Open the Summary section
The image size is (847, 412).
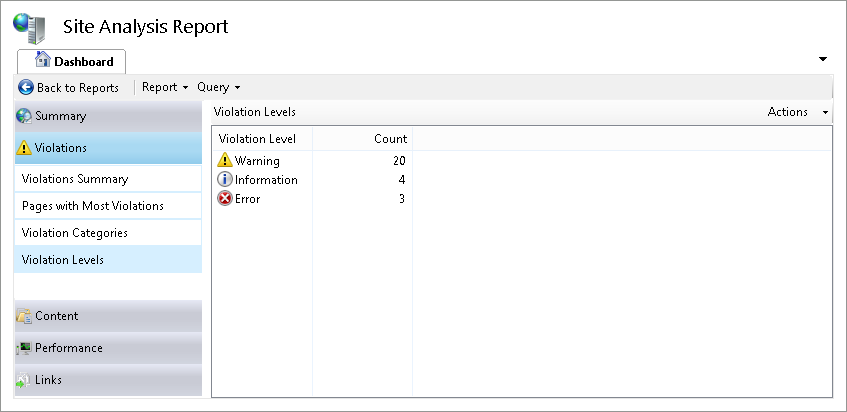[x=60, y=116]
